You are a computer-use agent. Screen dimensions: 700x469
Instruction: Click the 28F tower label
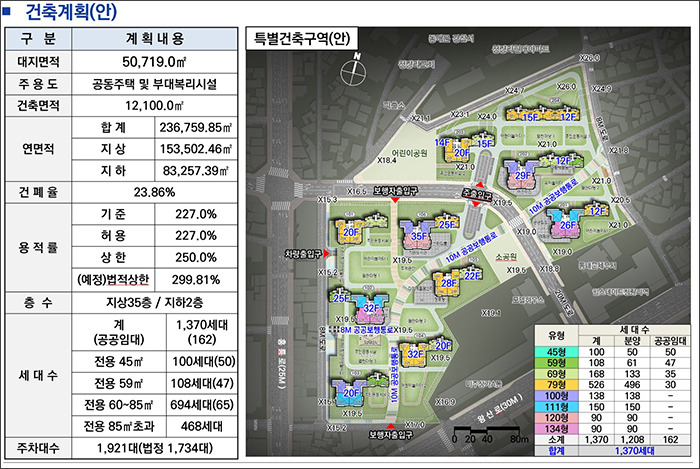coord(449,283)
